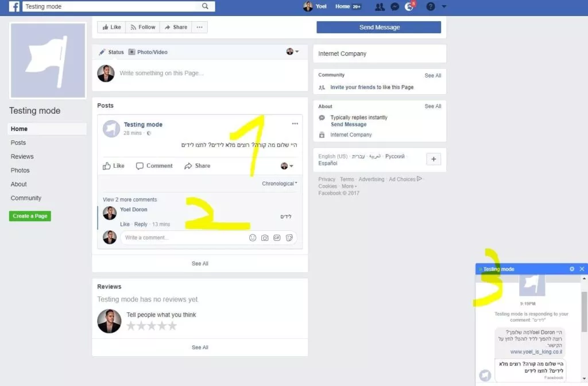Open the Privacy footer link
This screenshot has width=588, height=386.
pyautogui.click(x=327, y=179)
